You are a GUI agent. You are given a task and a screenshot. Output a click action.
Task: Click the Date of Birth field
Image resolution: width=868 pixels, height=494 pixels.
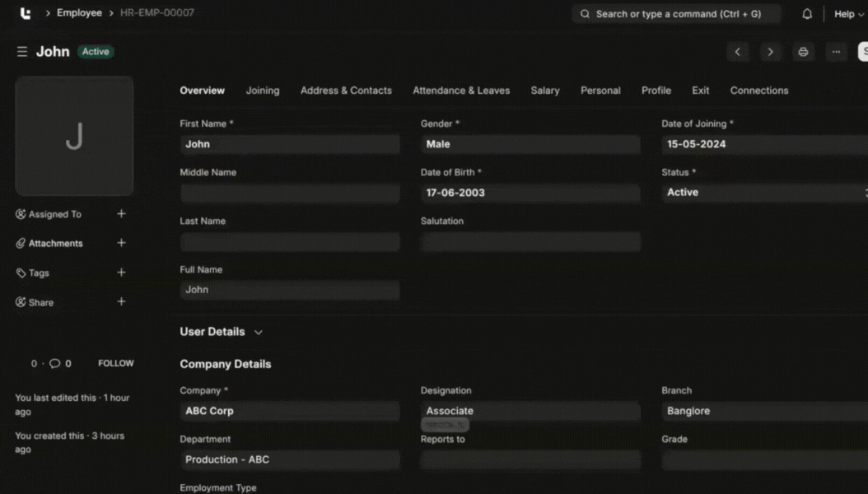530,193
